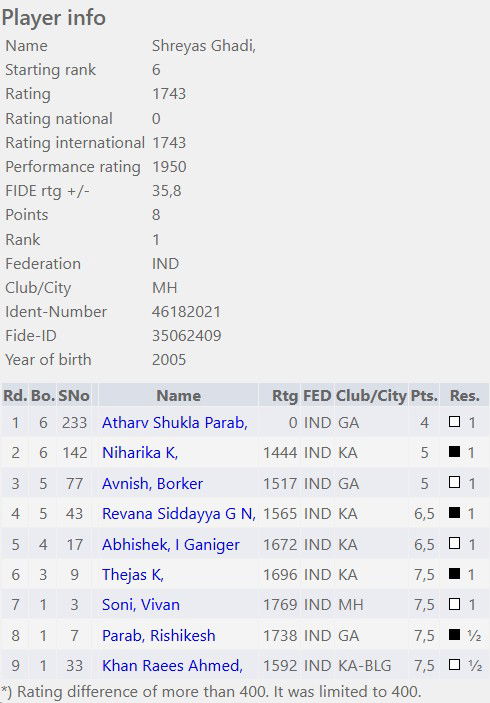Click the white piece icon in round 7

(x=455, y=603)
